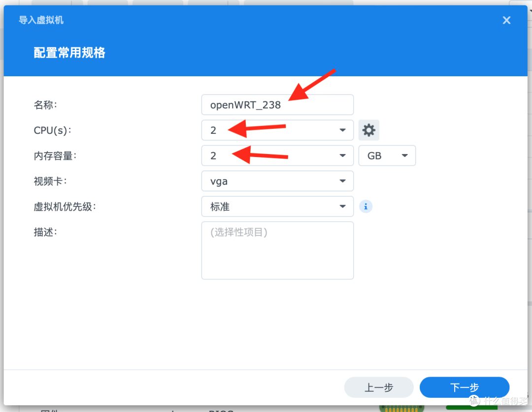Click 下一步 to proceed to next step
The image size is (532, 412).
[464, 387]
